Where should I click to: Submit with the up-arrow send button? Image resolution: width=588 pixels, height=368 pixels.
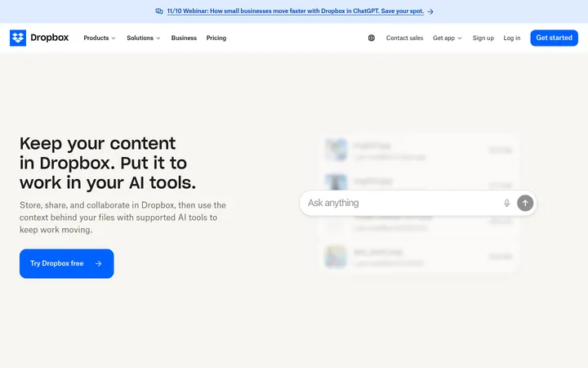click(525, 203)
